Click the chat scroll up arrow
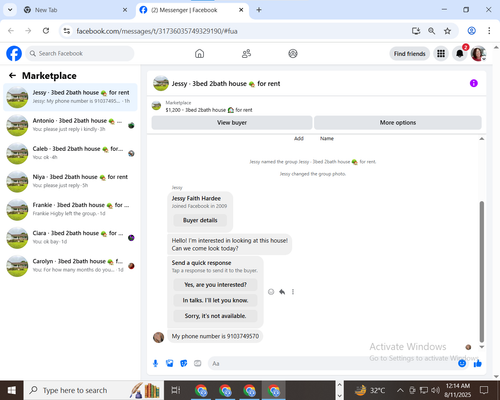The height and width of the screenshot is (400, 500). pos(482,139)
